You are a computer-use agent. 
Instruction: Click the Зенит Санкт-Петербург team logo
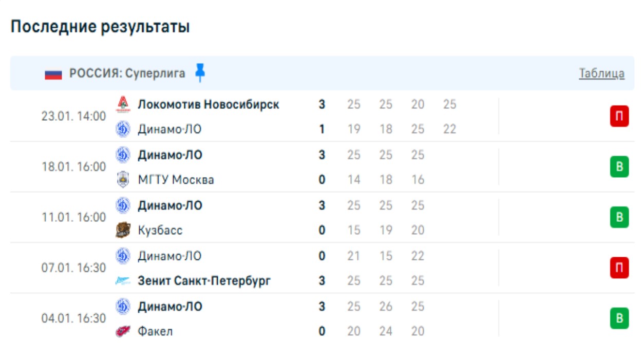[x=123, y=281]
